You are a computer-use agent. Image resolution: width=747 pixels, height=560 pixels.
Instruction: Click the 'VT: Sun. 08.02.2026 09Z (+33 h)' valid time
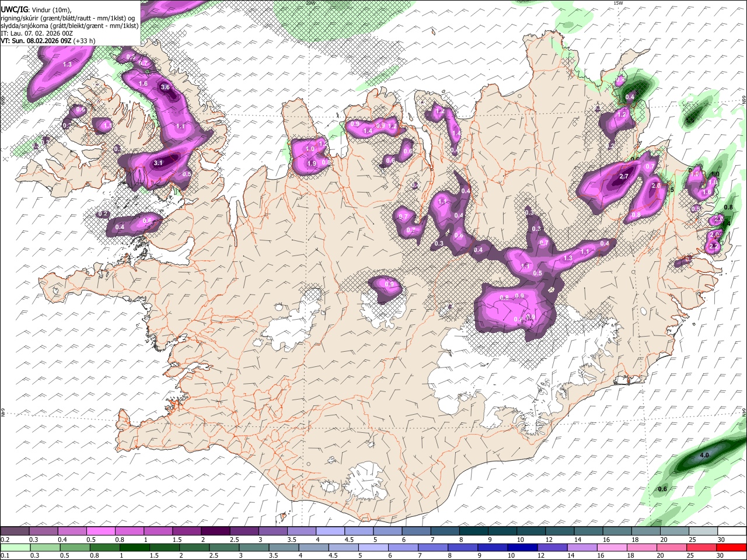[x=48, y=41]
